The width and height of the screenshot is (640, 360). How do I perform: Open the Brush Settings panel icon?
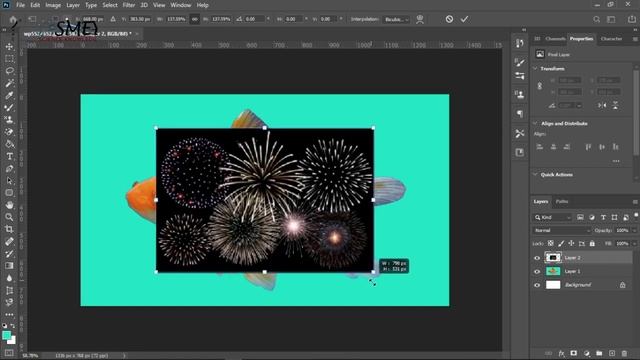pyautogui.click(x=520, y=62)
